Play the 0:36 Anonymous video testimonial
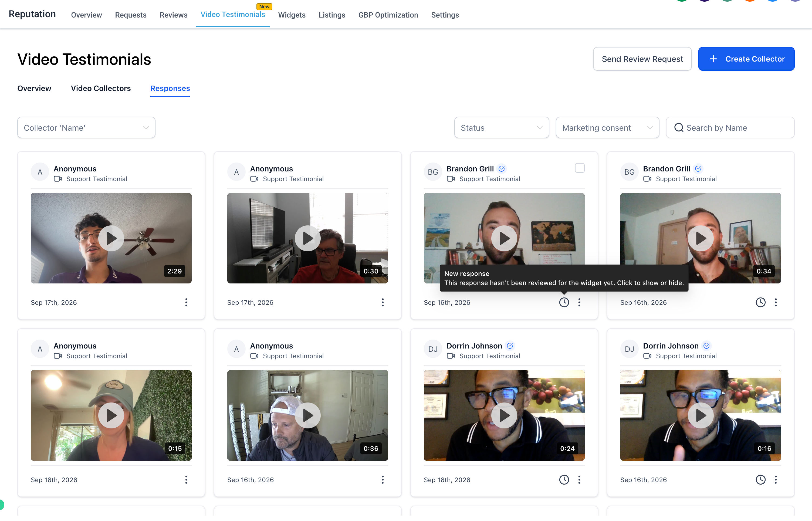This screenshot has height=521, width=812. click(x=307, y=415)
